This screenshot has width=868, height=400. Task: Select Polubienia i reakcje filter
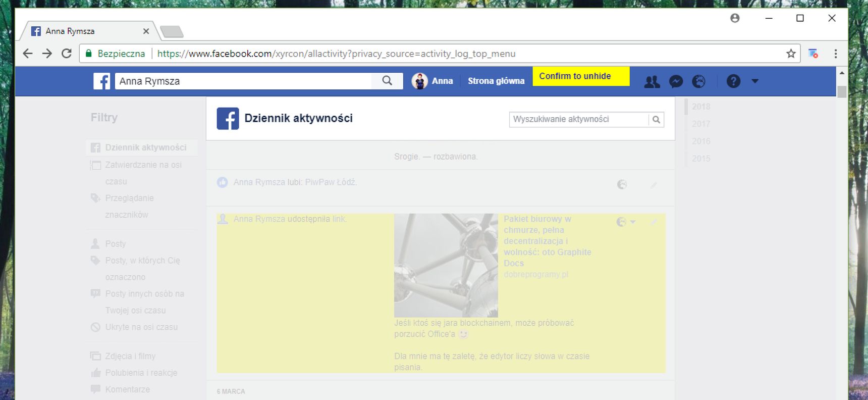141,373
